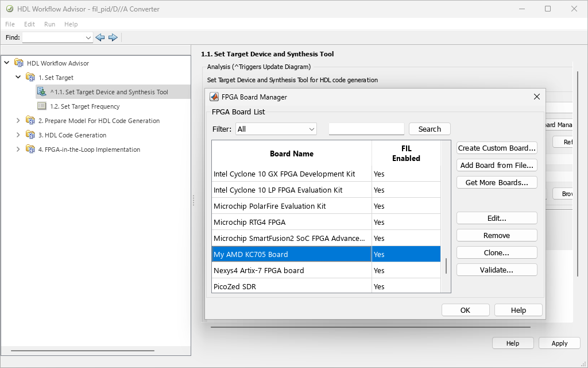Click the Prepare Model folder icon
The height and width of the screenshot is (368, 588).
tap(30, 121)
